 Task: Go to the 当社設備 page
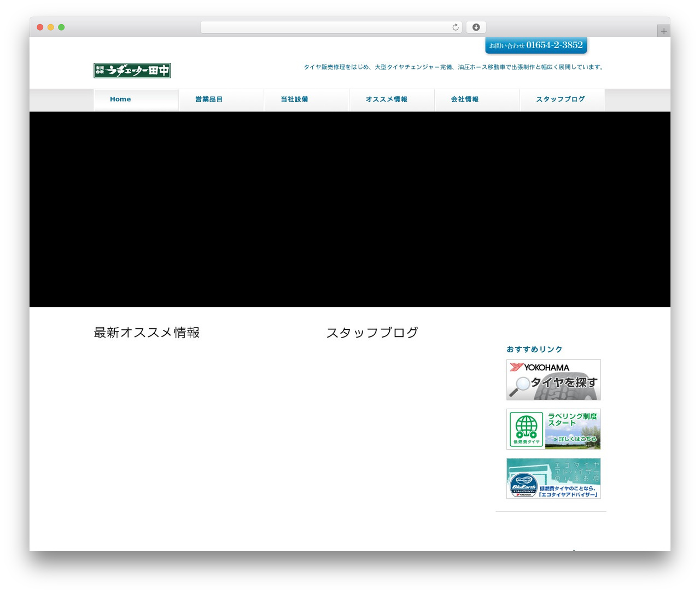pos(307,100)
